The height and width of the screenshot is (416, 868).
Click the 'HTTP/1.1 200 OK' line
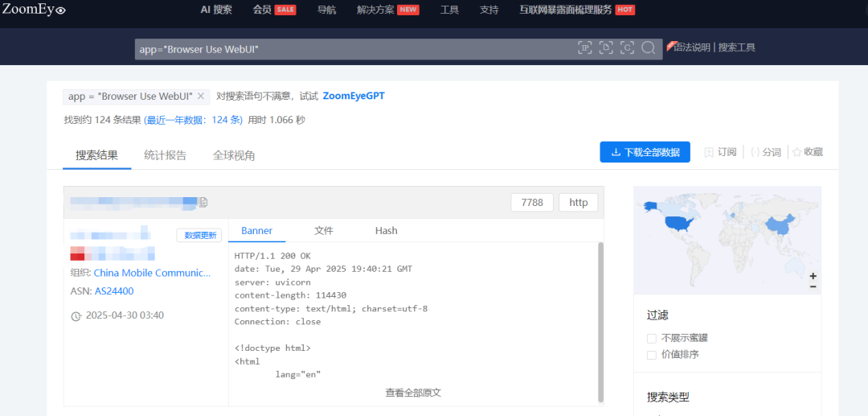point(272,256)
